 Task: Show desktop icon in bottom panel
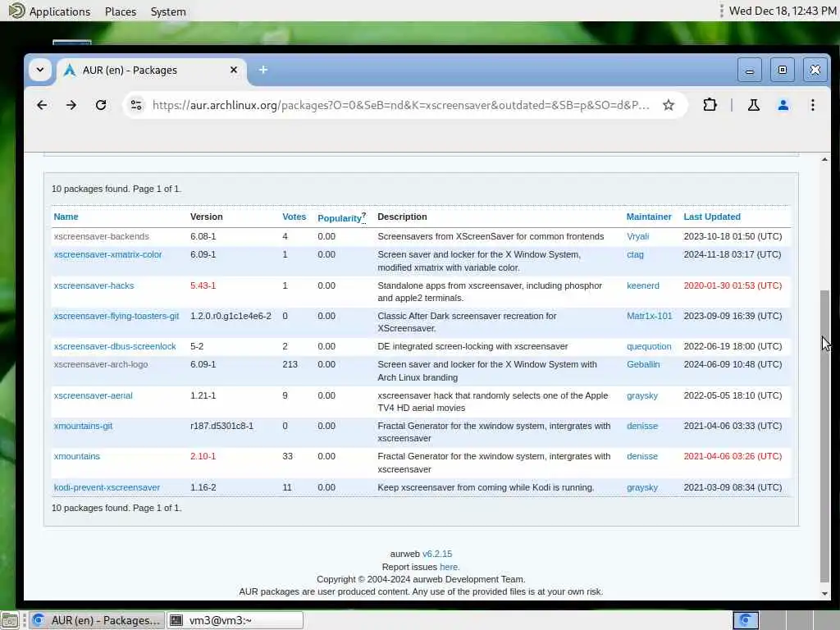coord(10,620)
